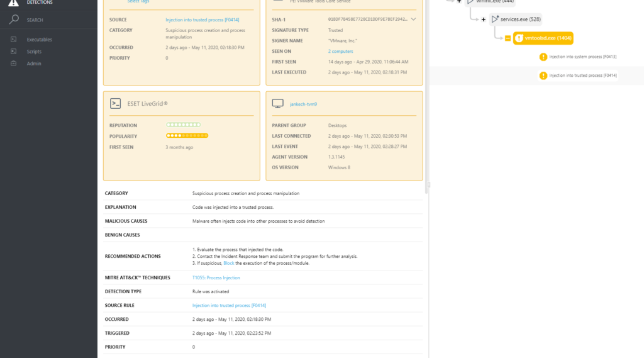Click the Scripts icon in sidebar
Viewport: 644px width, 358px height.
(x=13, y=52)
